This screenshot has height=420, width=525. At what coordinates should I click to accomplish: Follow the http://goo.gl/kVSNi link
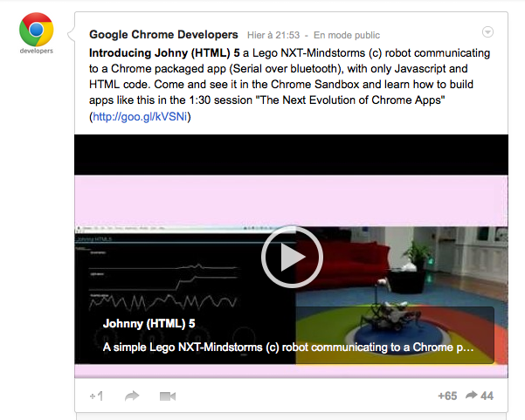140,116
